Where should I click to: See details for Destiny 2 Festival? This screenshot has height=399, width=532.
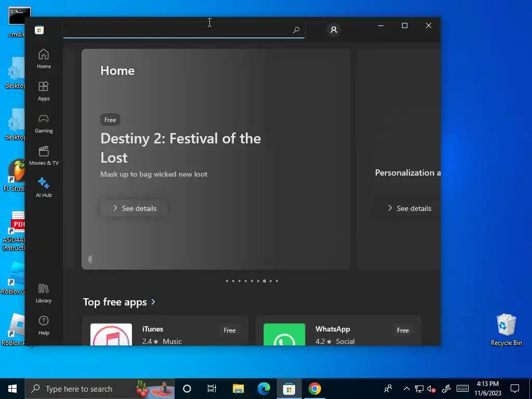coord(134,208)
